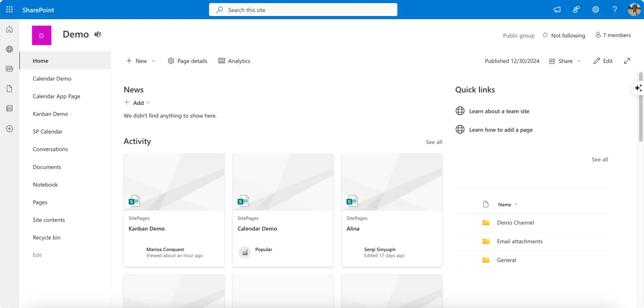Open Learn about a team site link
The image size is (644, 308).
coord(499,111)
